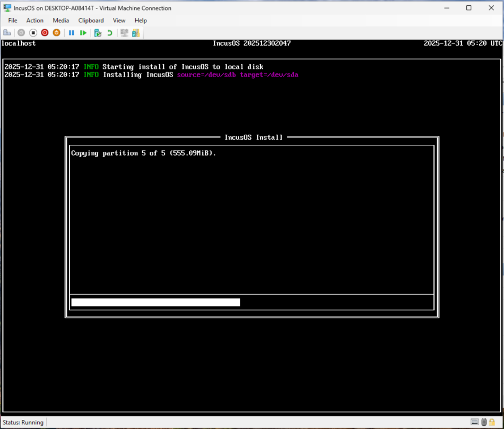Select the Start toolbar icon
This screenshot has width=504, height=429.
21,32
